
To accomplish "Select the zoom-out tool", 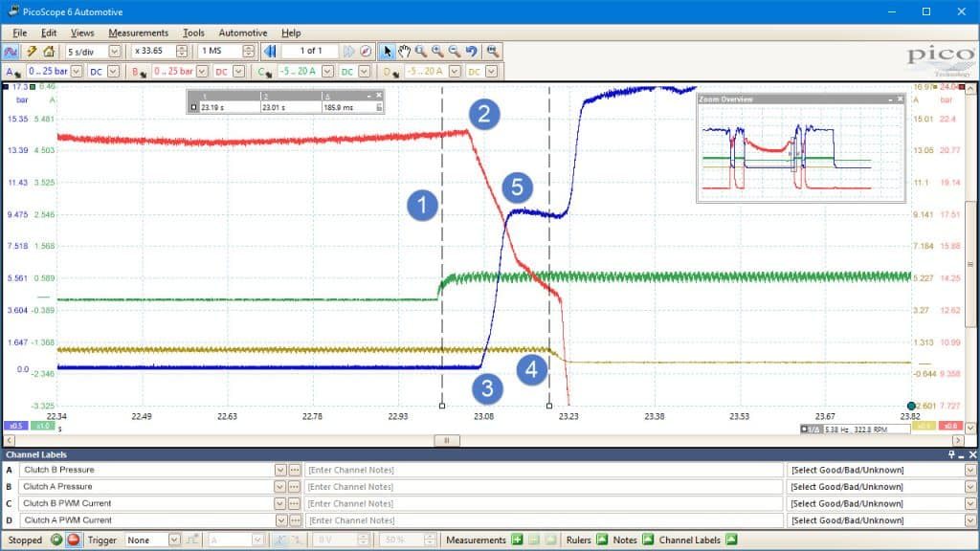I will [455, 52].
